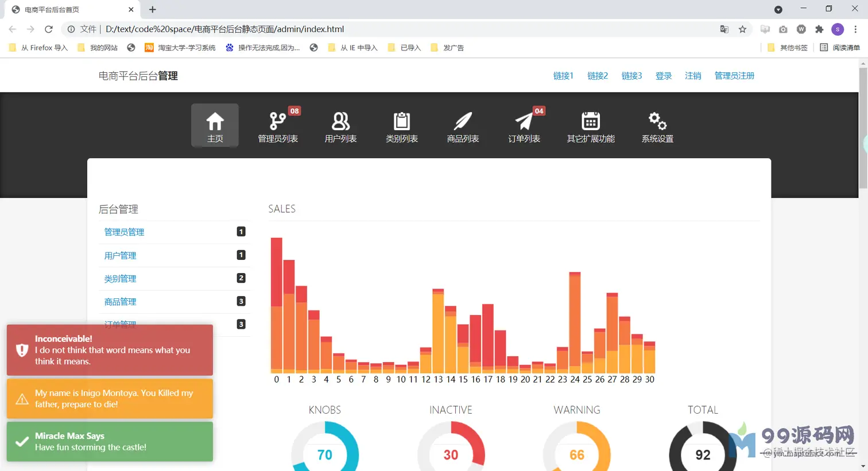The height and width of the screenshot is (471, 868).
Task: Click the sales bar at day 24
Action: pos(575,323)
